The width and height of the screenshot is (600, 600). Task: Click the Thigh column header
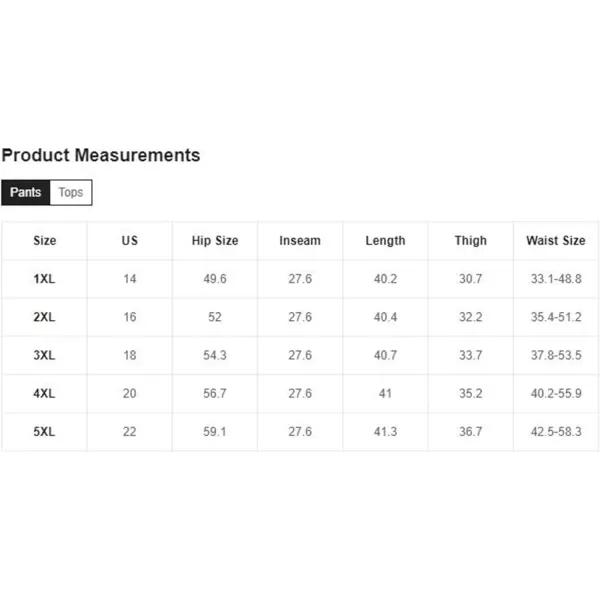(x=471, y=241)
